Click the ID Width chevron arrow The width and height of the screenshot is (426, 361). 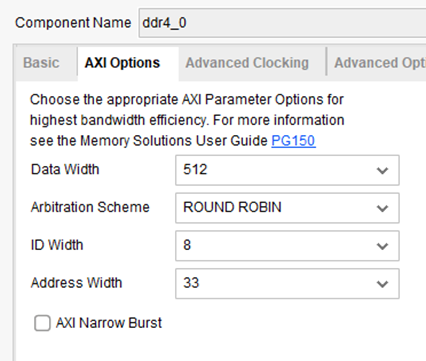tap(382, 246)
